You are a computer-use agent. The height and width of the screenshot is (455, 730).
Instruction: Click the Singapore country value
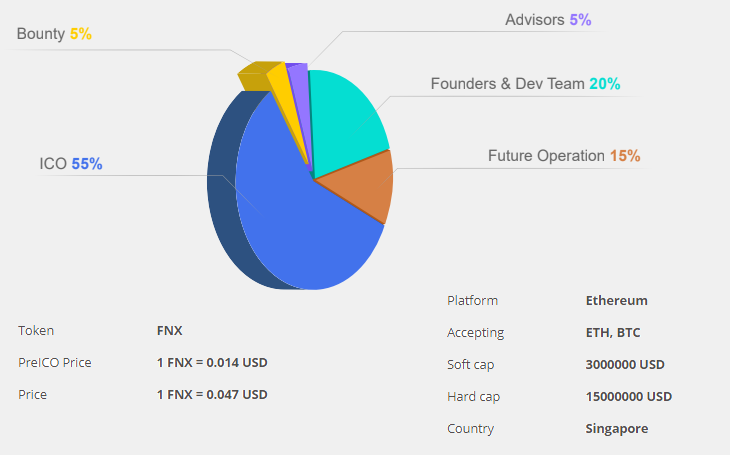[616, 428]
